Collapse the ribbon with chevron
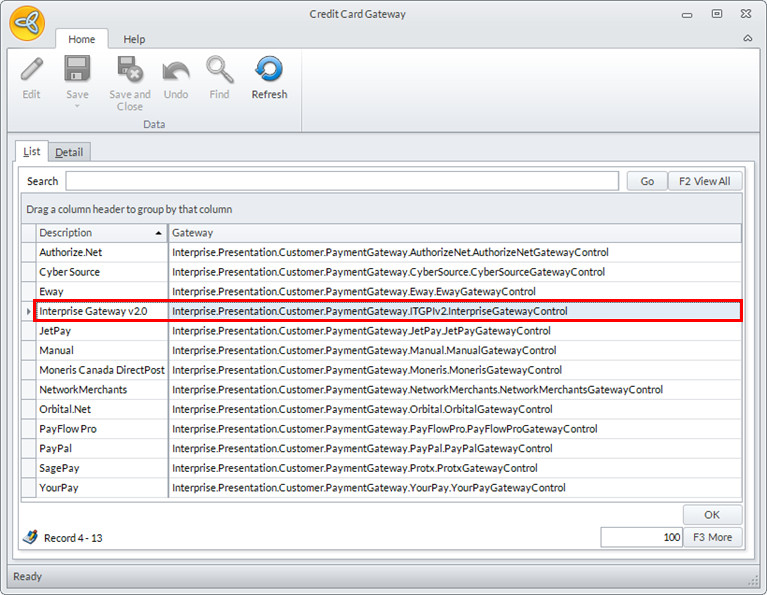 (x=748, y=39)
